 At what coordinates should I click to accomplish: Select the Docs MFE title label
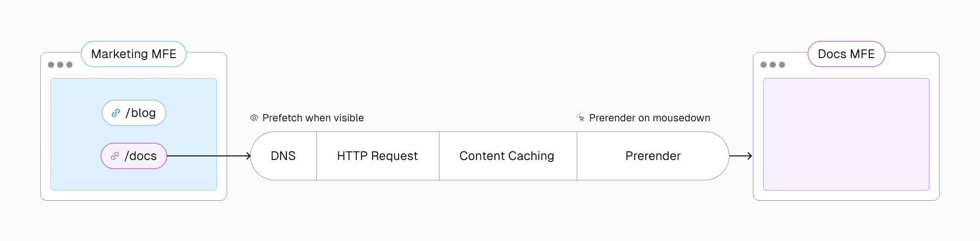846,54
